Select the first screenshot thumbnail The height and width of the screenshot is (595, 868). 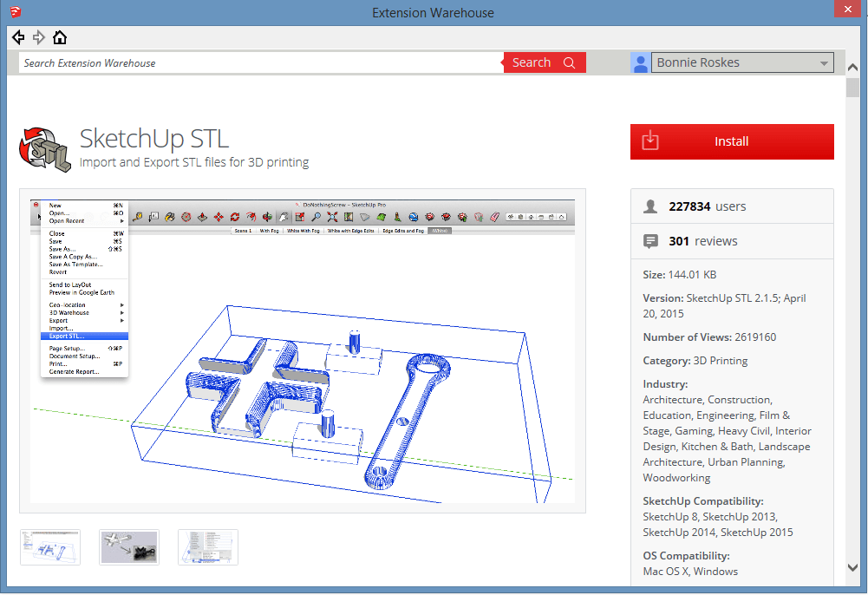pos(50,547)
